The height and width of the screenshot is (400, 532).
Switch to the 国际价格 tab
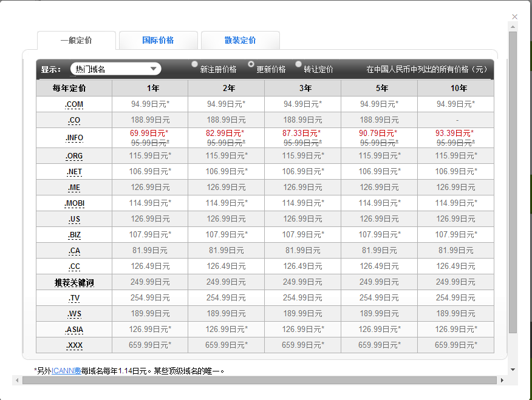coord(158,40)
